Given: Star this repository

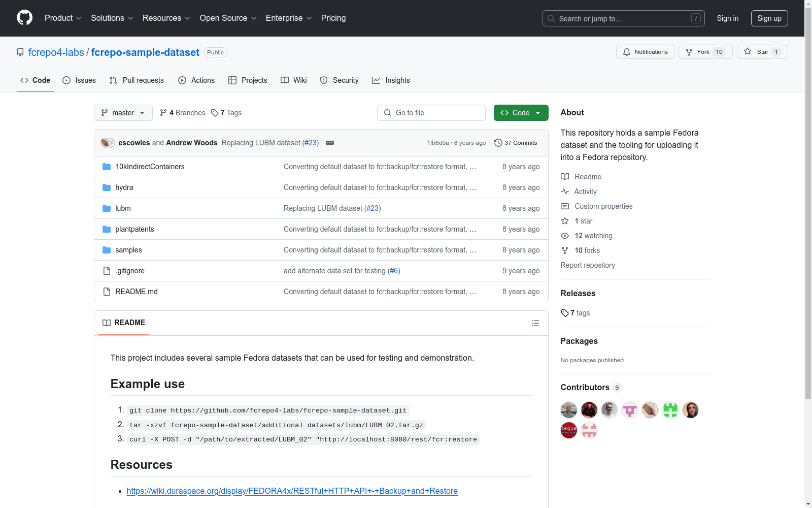Looking at the screenshot, I should (x=762, y=52).
